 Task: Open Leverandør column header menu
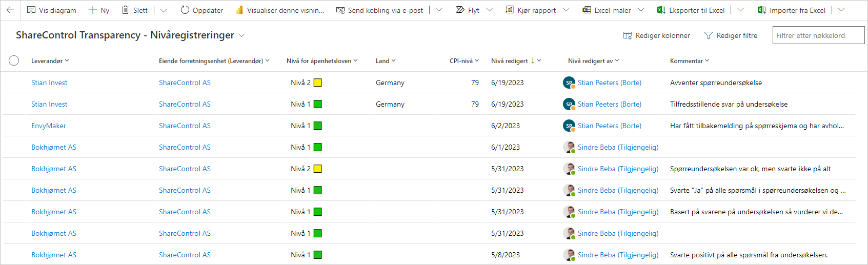coord(50,60)
